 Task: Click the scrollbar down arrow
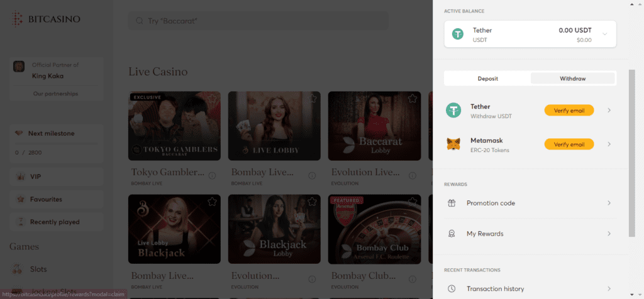pos(631,295)
